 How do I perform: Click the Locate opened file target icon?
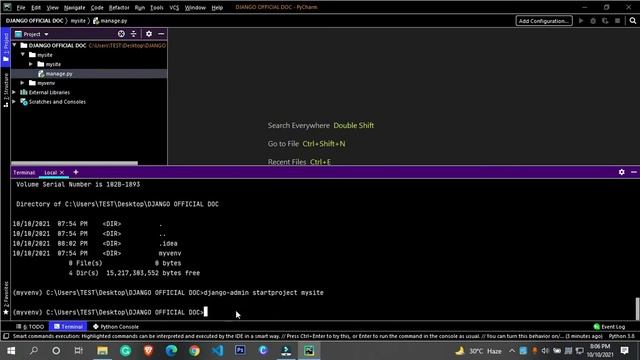pos(121,34)
